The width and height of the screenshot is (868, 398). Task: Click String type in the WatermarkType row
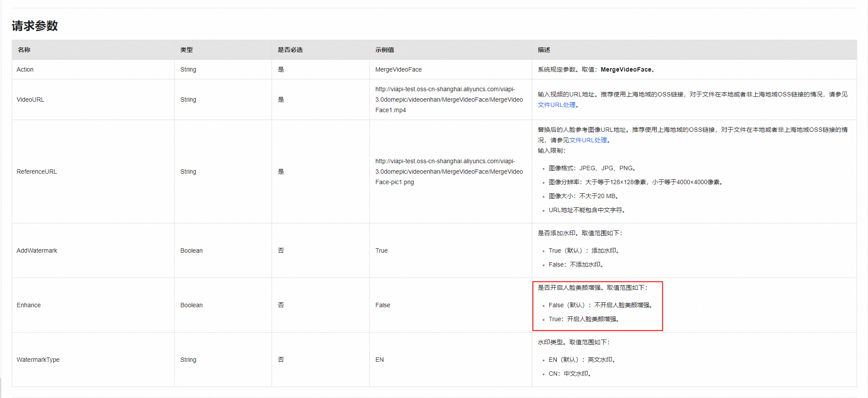[x=188, y=360]
